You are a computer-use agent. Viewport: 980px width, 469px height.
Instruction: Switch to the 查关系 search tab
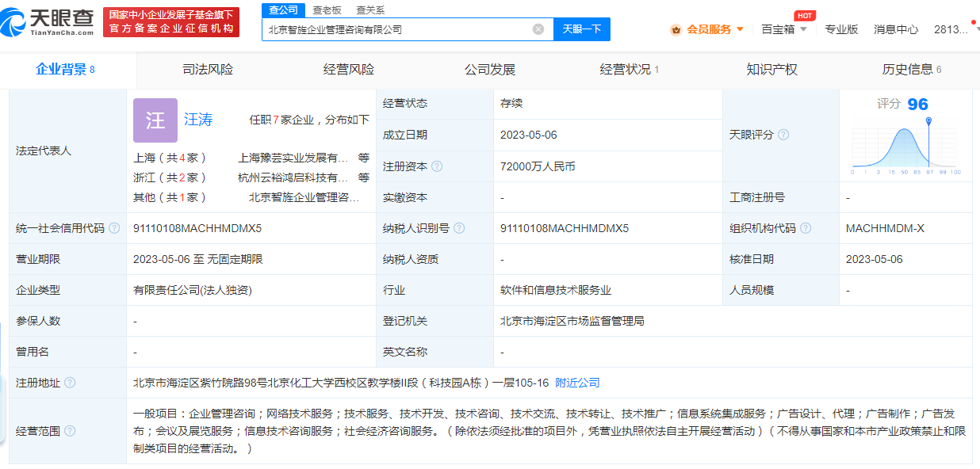(370, 10)
